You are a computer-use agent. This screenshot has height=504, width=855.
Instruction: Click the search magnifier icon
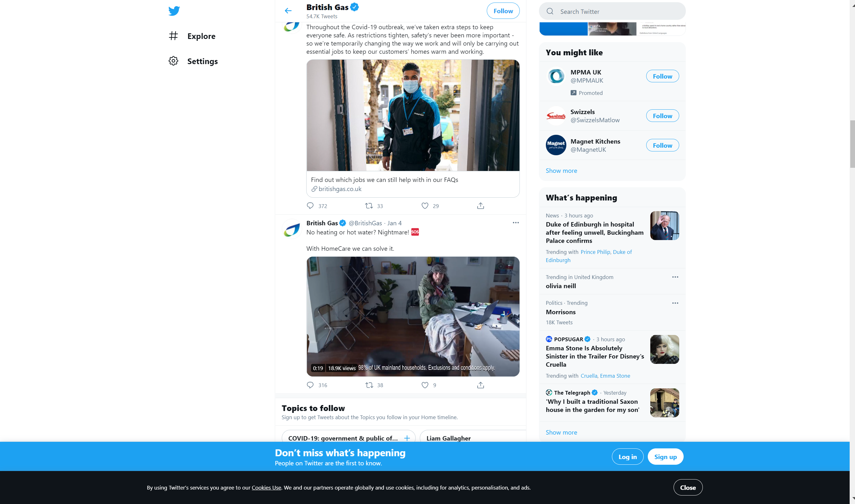(550, 11)
